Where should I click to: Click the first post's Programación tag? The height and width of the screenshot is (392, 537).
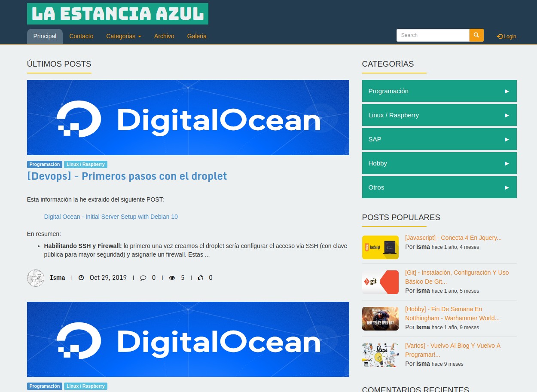tap(45, 164)
